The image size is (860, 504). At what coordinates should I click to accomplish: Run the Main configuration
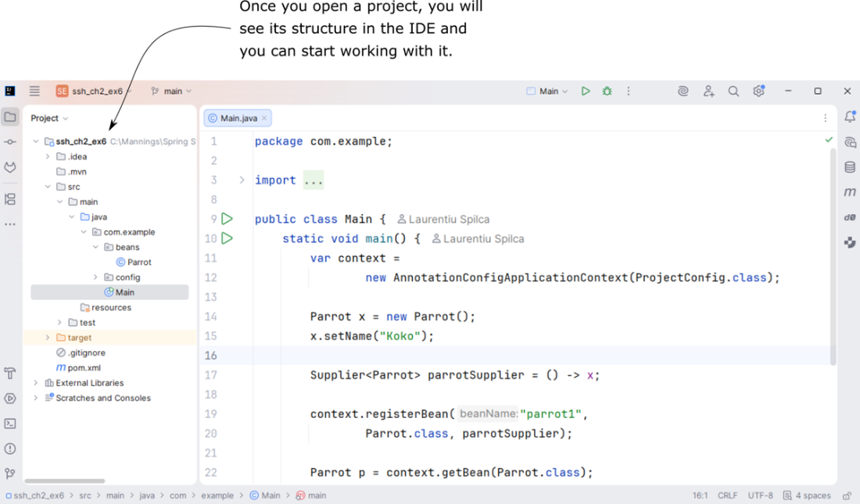click(586, 91)
